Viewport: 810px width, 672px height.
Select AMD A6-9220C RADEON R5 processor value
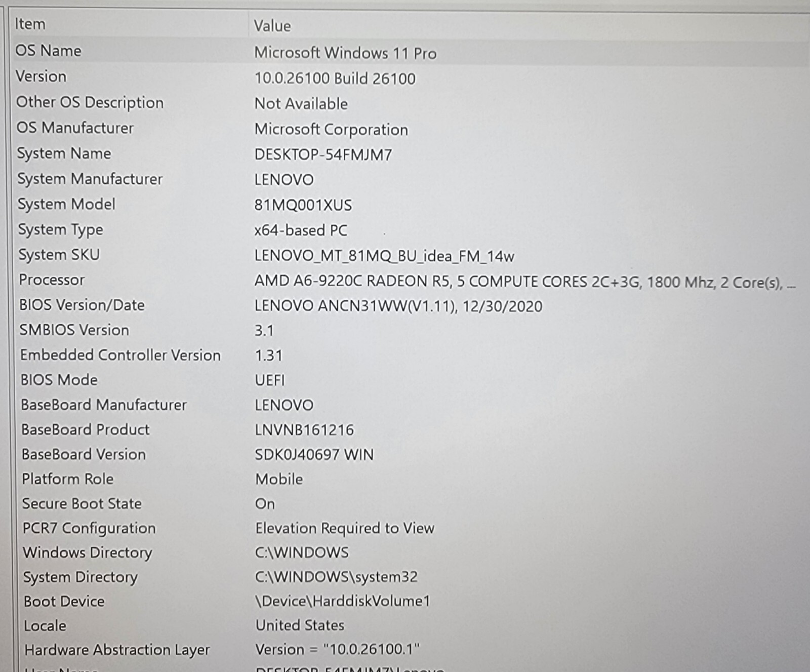pos(524,282)
